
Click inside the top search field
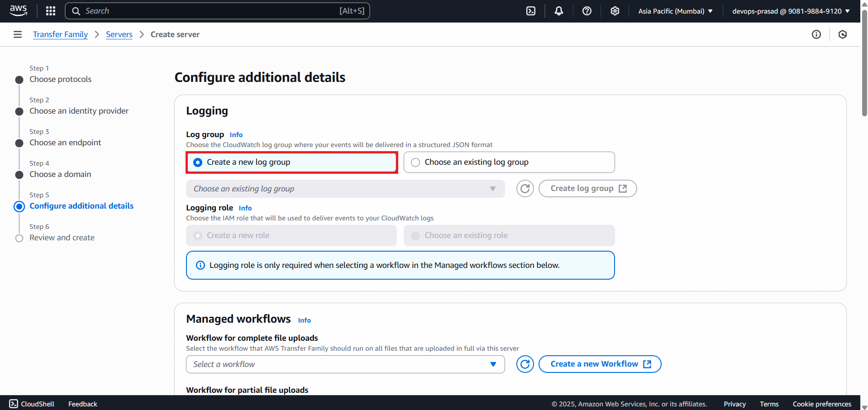[x=217, y=10]
